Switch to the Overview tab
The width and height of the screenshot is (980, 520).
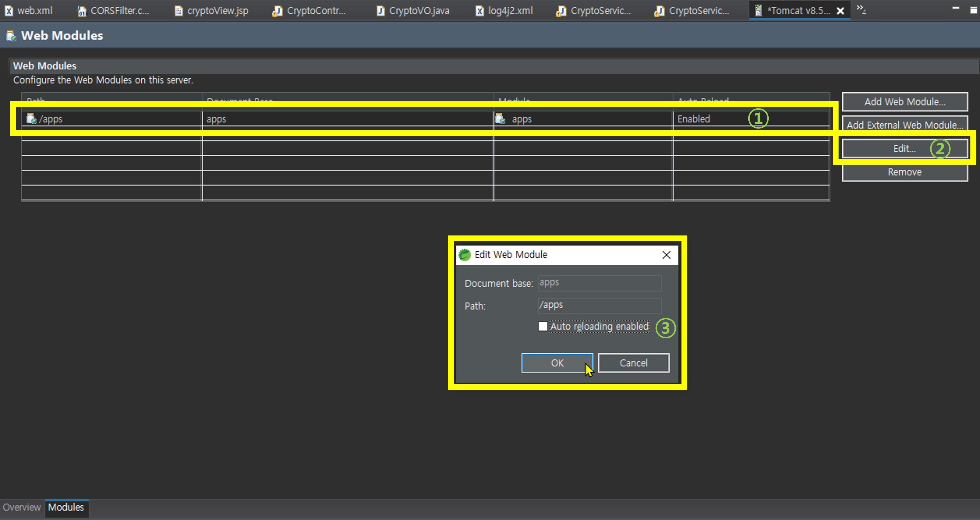pos(22,507)
